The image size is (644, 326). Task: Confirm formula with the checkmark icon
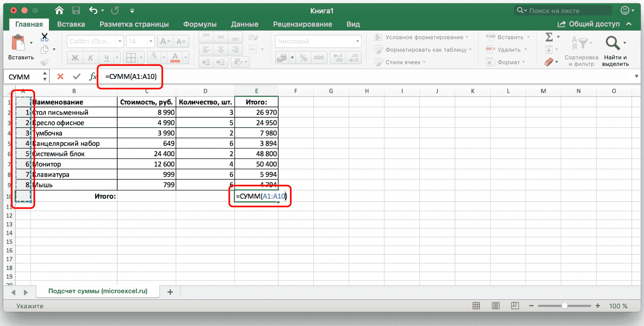[76, 77]
